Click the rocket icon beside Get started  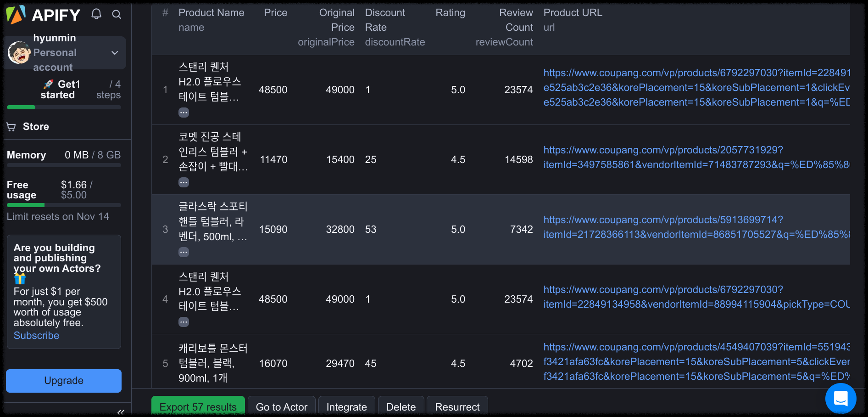pos(48,85)
